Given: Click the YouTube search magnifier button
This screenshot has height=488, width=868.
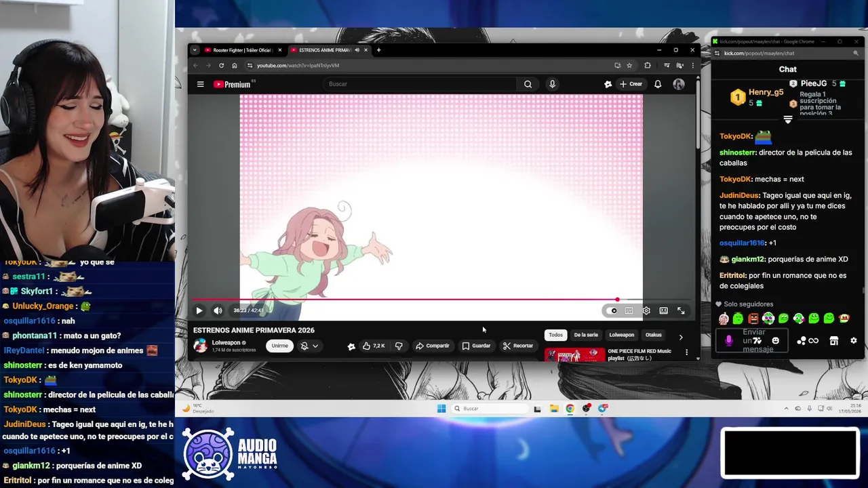Looking at the screenshot, I should pos(528,84).
